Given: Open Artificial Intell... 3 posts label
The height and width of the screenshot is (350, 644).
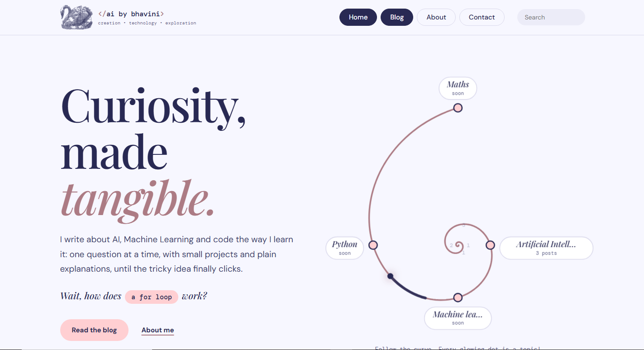Looking at the screenshot, I should point(546,248).
